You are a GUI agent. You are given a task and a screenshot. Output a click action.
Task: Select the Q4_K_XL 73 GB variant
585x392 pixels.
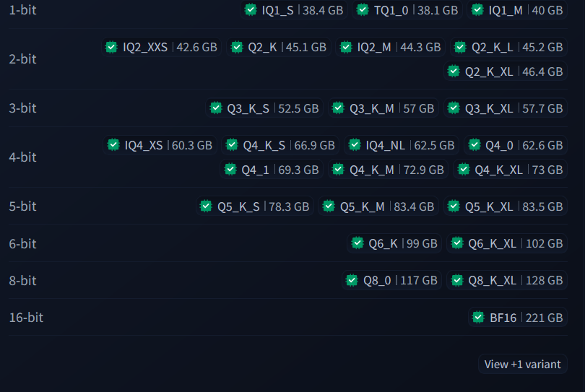(x=510, y=170)
